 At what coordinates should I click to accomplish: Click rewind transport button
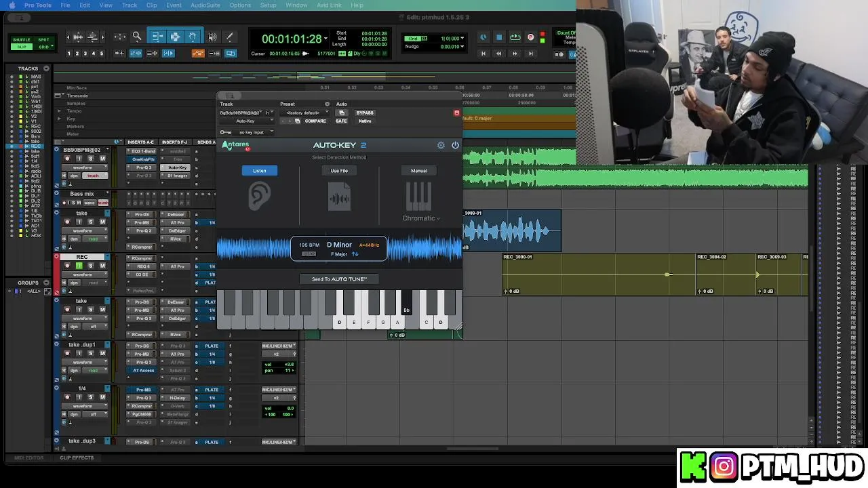tap(499, 53)
